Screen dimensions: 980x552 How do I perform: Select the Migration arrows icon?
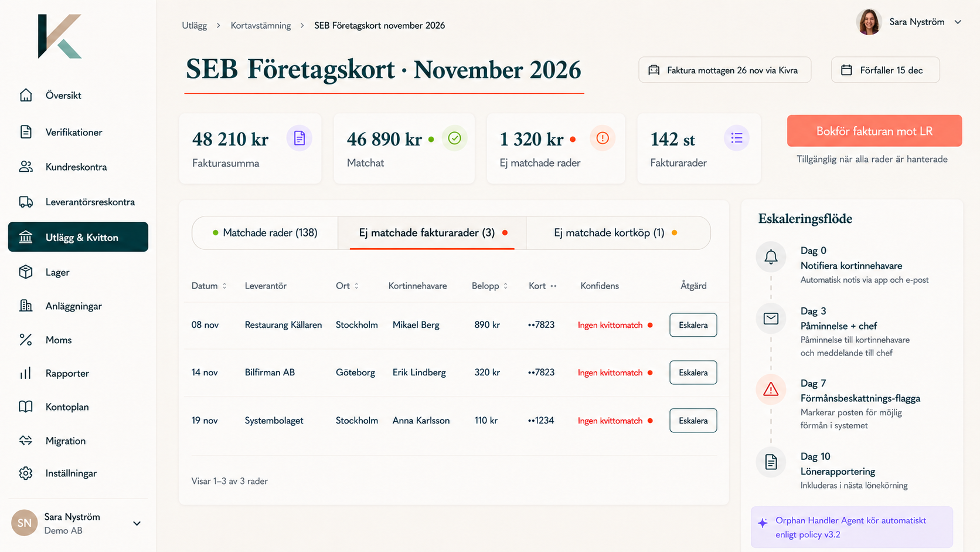tap(26, 441)
